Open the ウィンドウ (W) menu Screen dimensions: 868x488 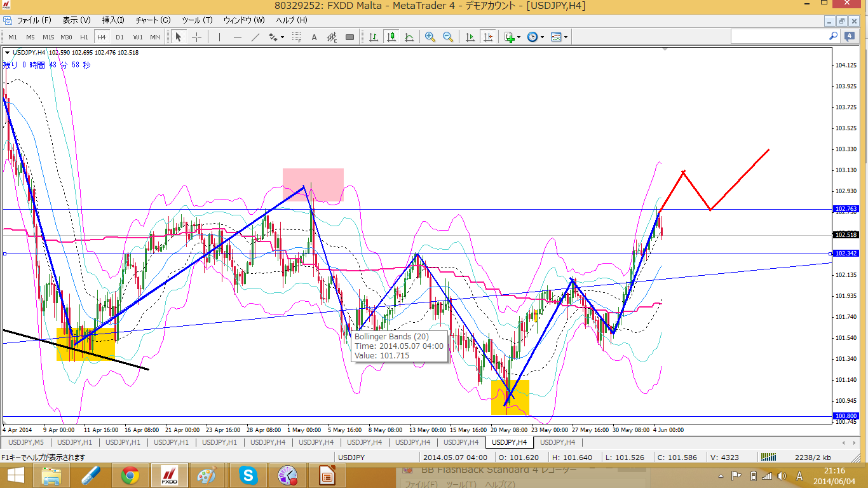tap(244, 20)
